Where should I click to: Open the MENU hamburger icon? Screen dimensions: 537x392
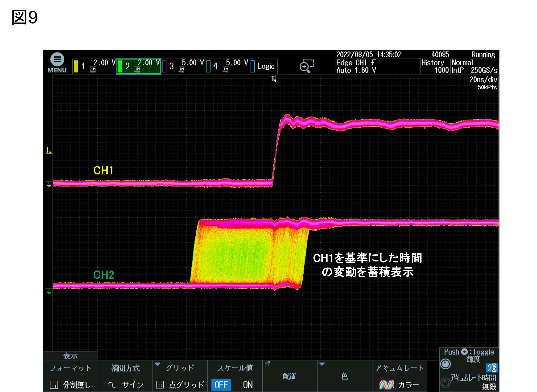pyautogui.click(x=57, y=59)
